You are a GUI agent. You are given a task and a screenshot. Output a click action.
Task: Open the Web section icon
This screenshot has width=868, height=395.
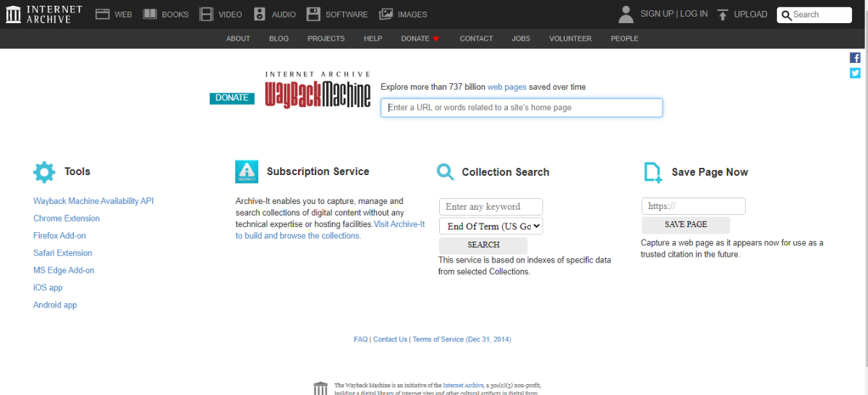[102, 14]
